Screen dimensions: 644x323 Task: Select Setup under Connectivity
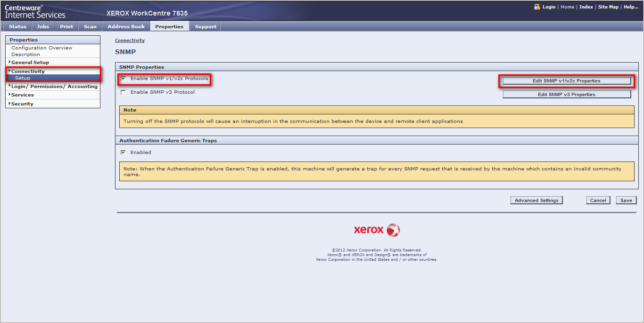[x=22, y=78]
